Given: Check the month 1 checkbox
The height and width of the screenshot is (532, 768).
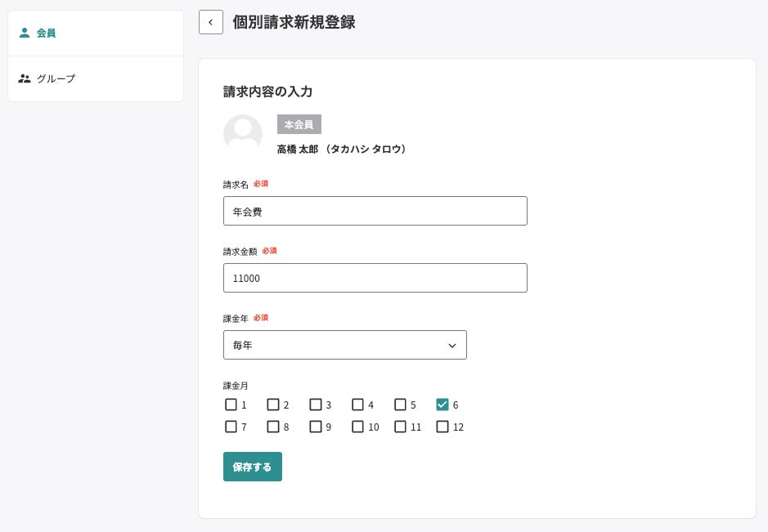Looking at the screenshot, I should point(231,405).
